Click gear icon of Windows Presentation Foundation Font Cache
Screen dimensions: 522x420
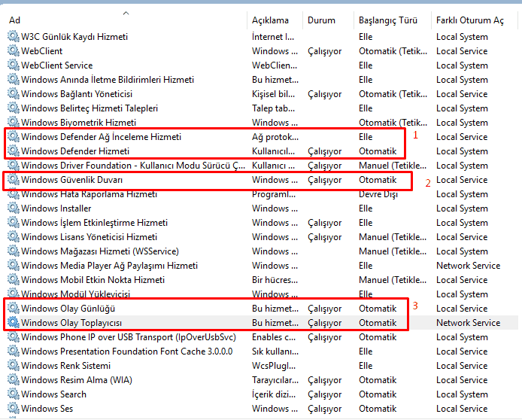(14, 351)
